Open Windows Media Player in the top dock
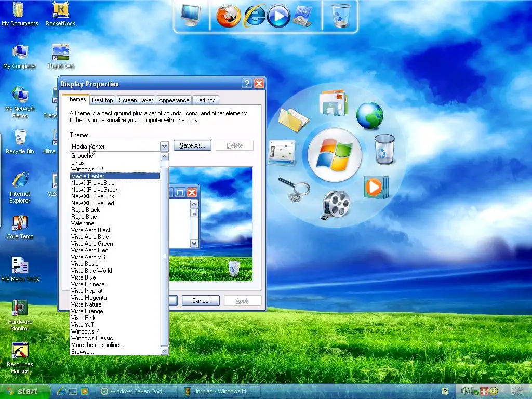The width and height of the screenshot is (532, 399). click(x=278, y=16)
